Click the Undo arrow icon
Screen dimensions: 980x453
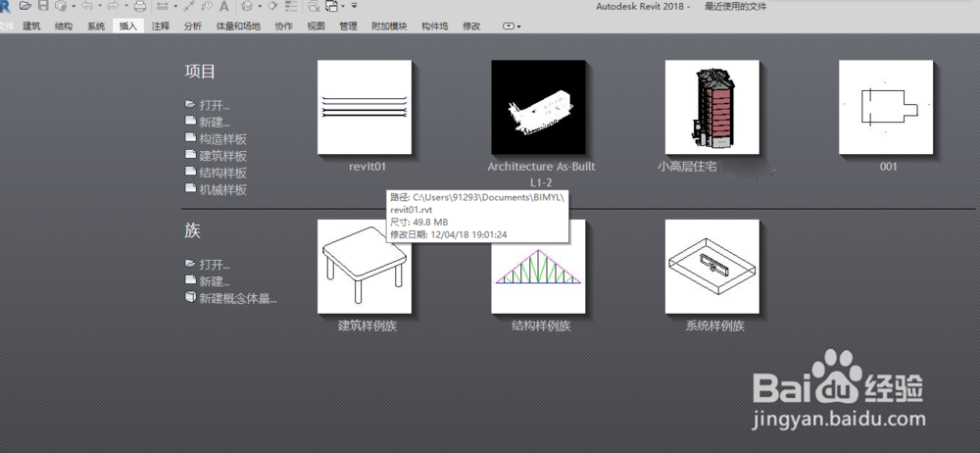86,6
